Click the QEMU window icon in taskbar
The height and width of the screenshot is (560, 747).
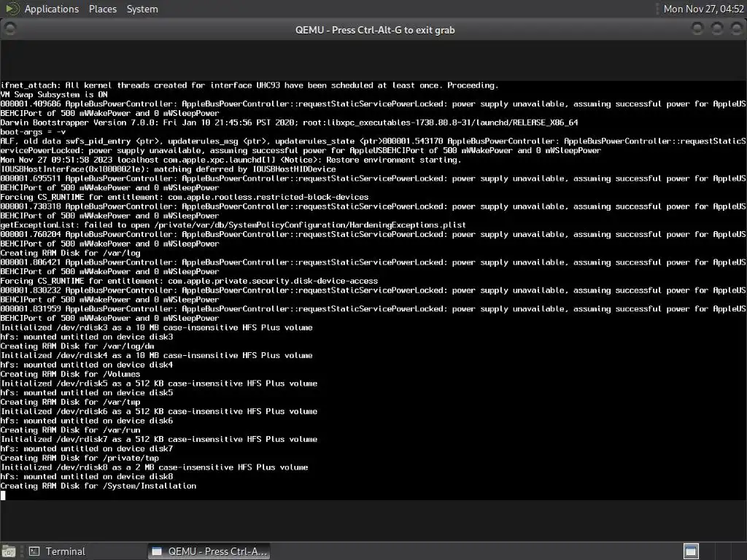tap(157, 551)
